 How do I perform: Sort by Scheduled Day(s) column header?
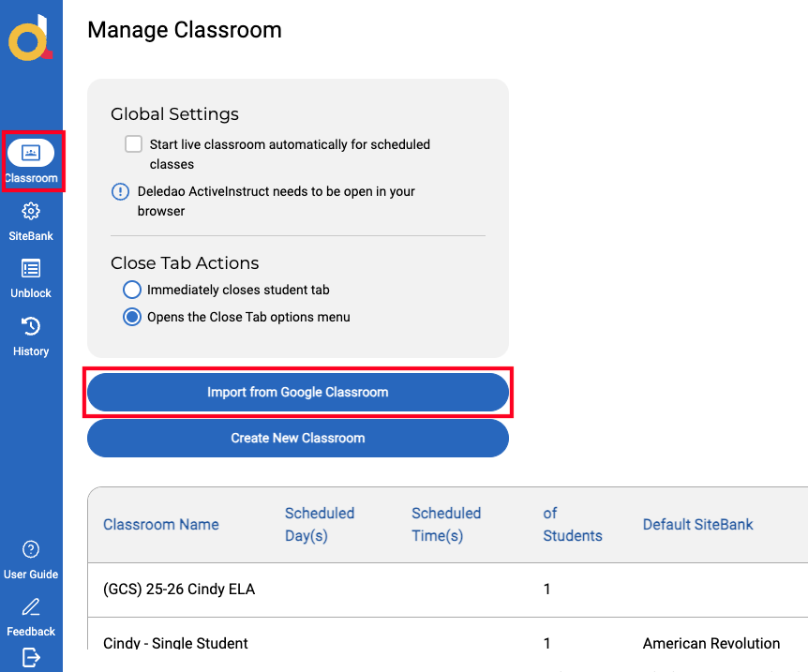[320, 525]
